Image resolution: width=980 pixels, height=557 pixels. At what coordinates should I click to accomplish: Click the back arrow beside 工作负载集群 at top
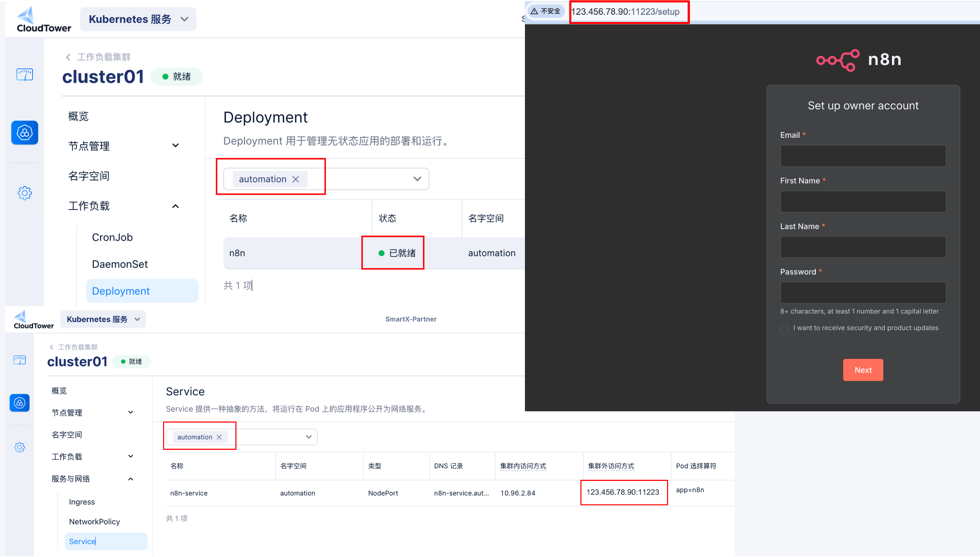[x=68, y=57]
